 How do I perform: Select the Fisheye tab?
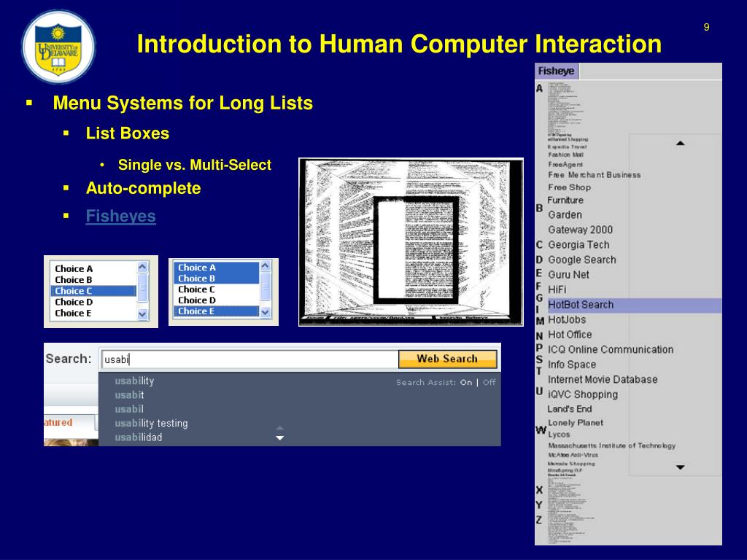pyautogui.click(x=556, y=71)
